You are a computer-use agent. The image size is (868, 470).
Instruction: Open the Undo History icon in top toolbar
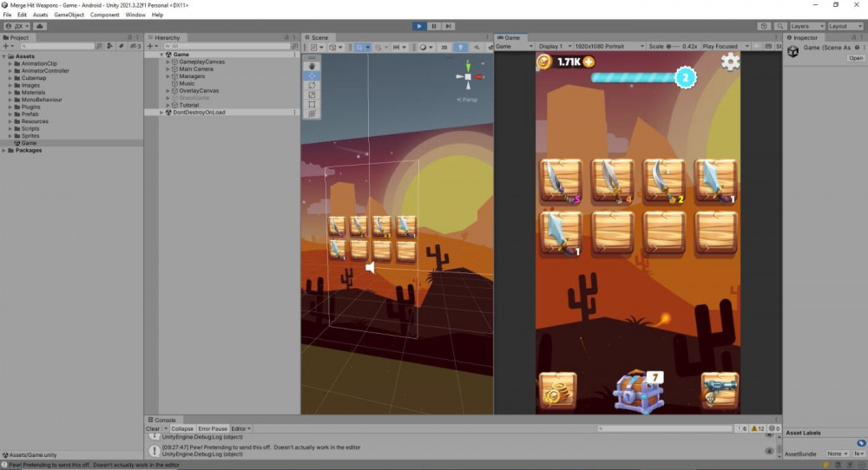point(764,26)
